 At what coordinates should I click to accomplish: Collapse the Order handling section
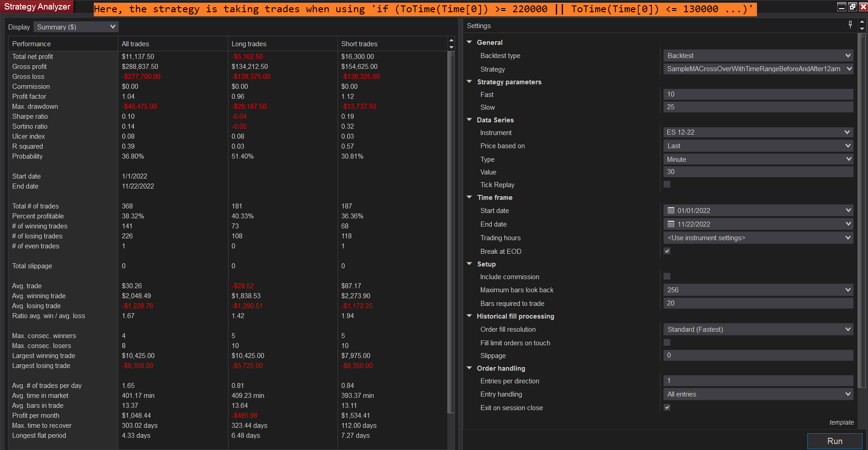[x=469, y=368]
